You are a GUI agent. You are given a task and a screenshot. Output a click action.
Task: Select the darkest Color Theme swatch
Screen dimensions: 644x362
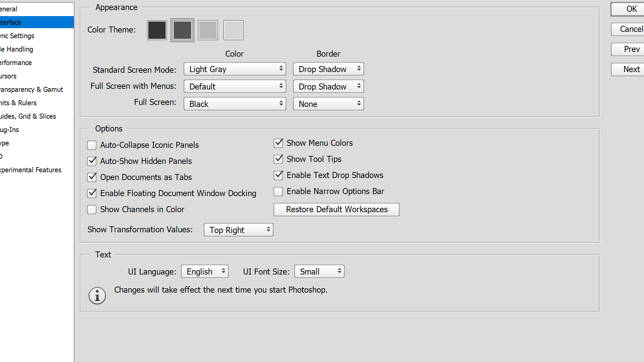point(157,30)
